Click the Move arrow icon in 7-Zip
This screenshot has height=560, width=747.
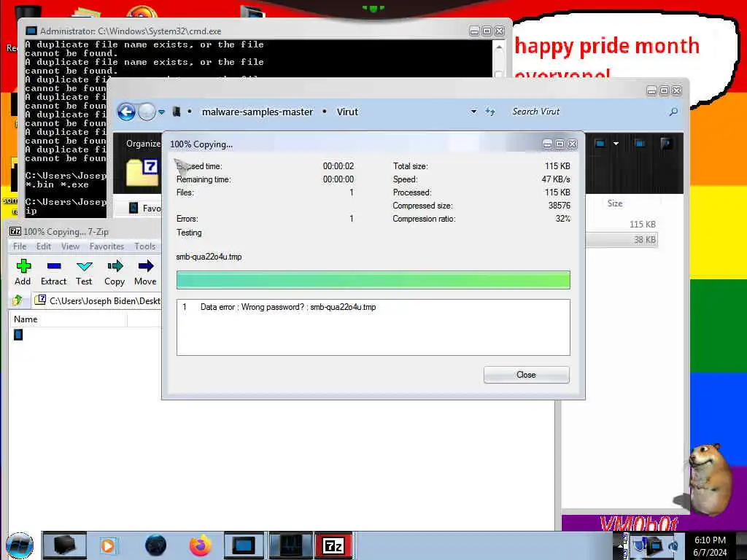[145, 266]
